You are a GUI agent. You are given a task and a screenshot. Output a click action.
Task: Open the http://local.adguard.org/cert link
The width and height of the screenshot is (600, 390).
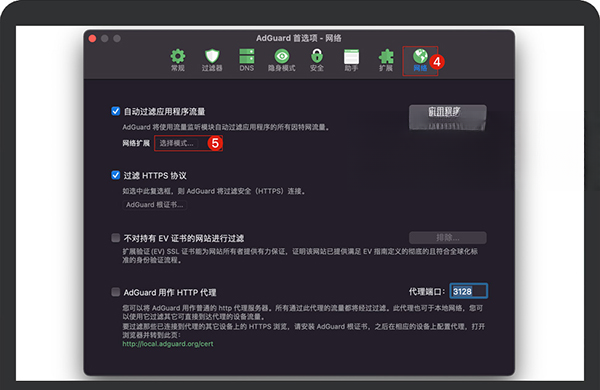(x=168, y=344)
